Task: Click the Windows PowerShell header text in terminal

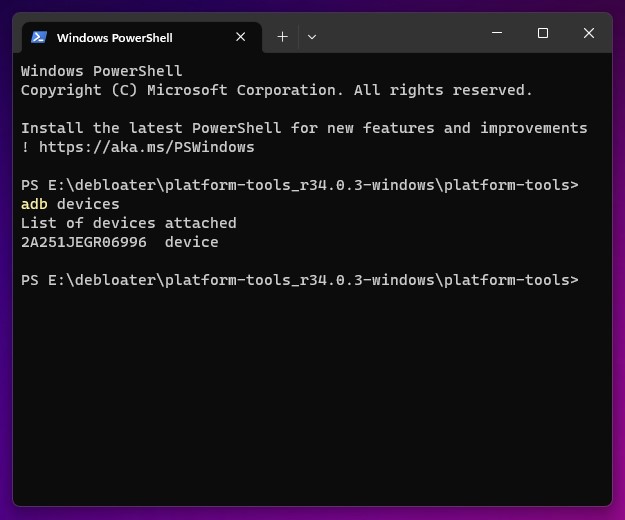Action: click(x=101, y=71)
